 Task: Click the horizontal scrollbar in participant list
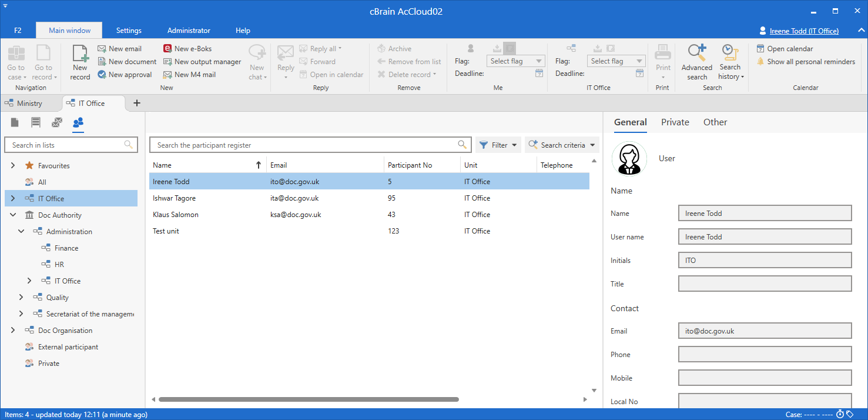click(x=309, y=399)
